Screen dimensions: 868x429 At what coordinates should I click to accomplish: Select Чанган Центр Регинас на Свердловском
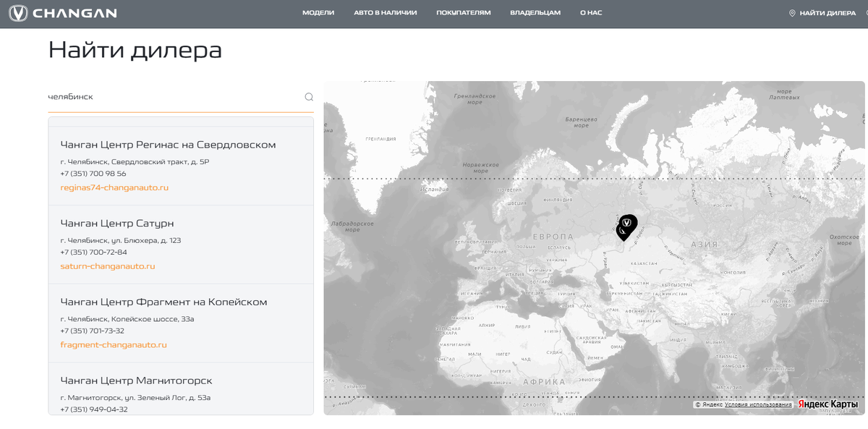click(168, 145)
